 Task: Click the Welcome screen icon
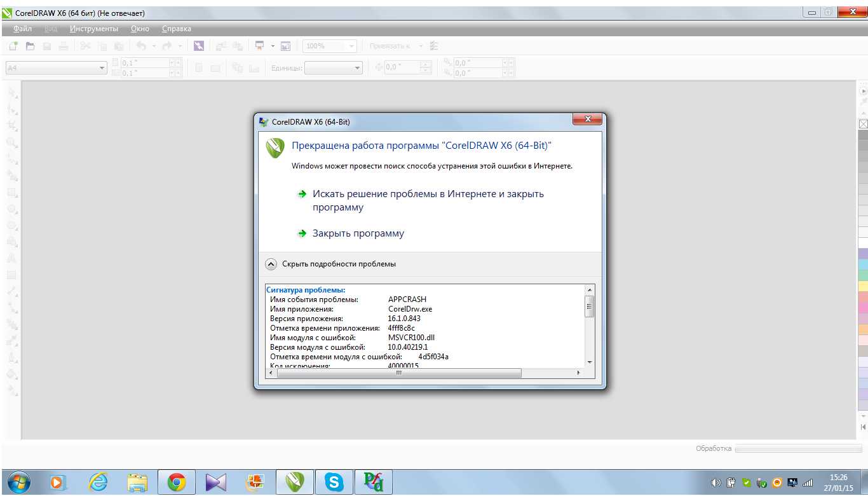coord(285,46)
